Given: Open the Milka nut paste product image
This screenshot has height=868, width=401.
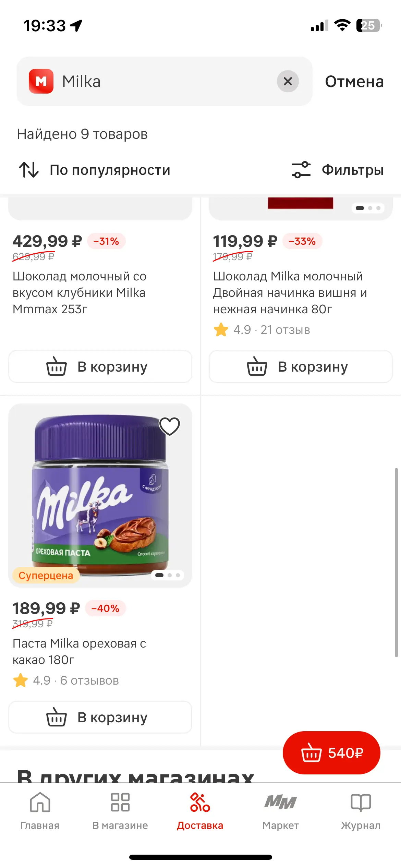Looking at the screenshot, I should click(100, 495).
